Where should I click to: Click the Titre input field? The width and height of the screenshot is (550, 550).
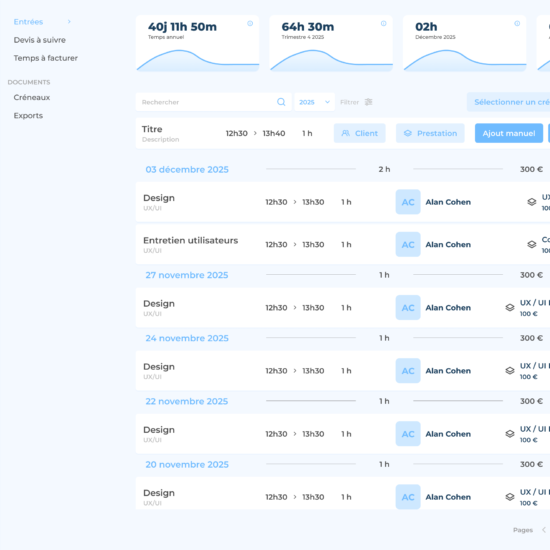(152, 129)
